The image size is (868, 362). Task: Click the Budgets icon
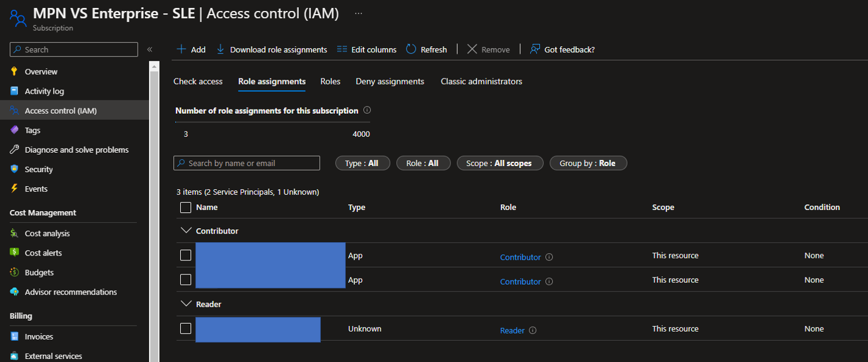coord(15,273)
